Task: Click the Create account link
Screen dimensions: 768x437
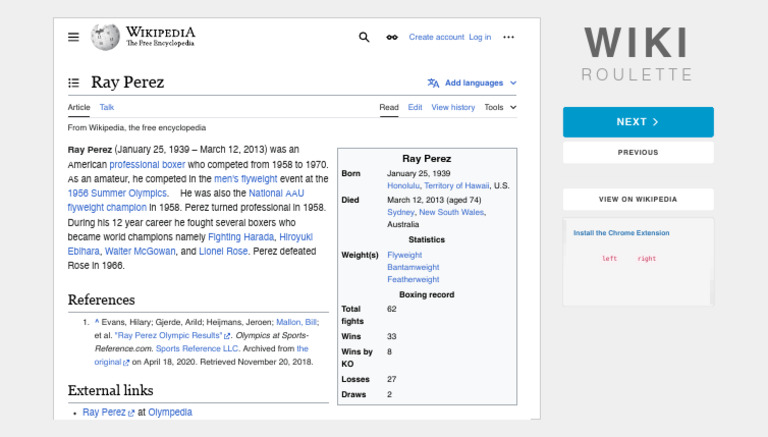Action: pos(436,37)
